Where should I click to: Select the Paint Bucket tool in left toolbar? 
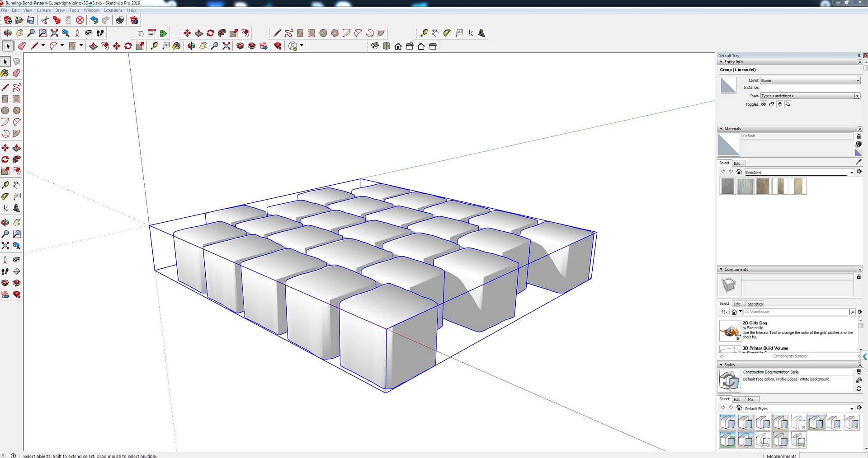5,73
